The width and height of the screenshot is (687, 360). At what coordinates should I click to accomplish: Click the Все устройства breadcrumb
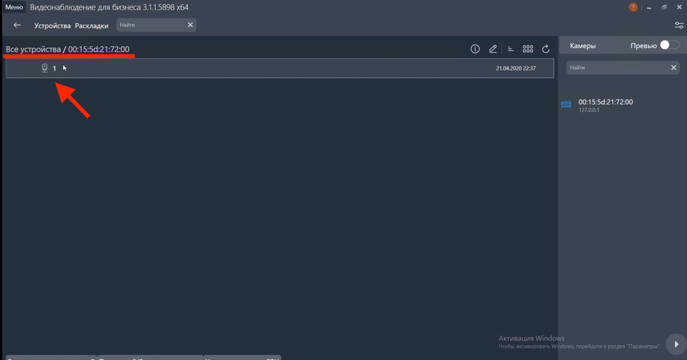click(33, 49)
